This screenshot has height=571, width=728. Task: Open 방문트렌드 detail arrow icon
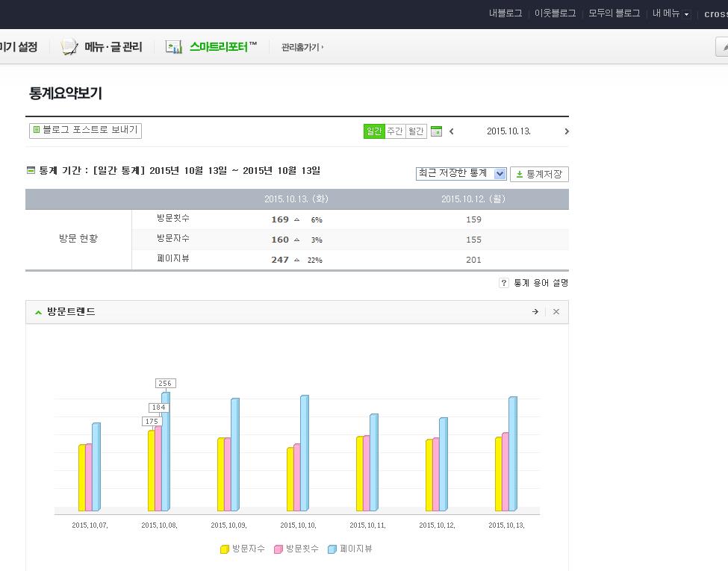535,312
